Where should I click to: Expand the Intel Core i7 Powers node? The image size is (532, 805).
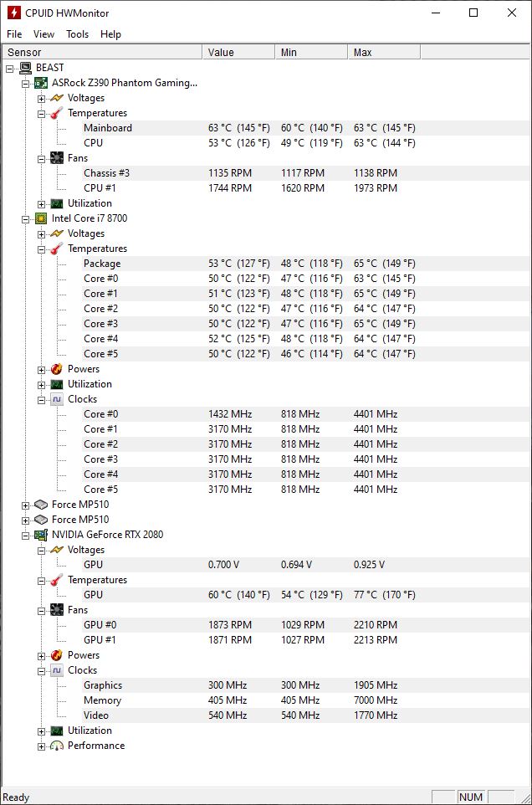(42, 369)
